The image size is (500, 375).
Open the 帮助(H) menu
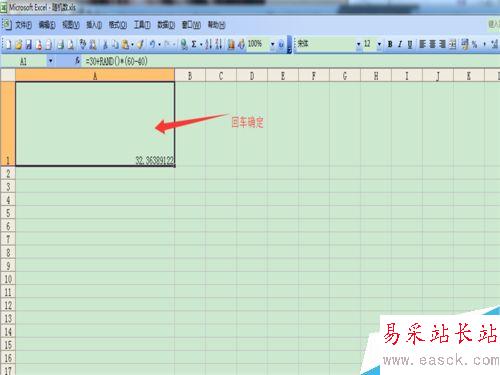pyautogui.click(x=216, y=25)
